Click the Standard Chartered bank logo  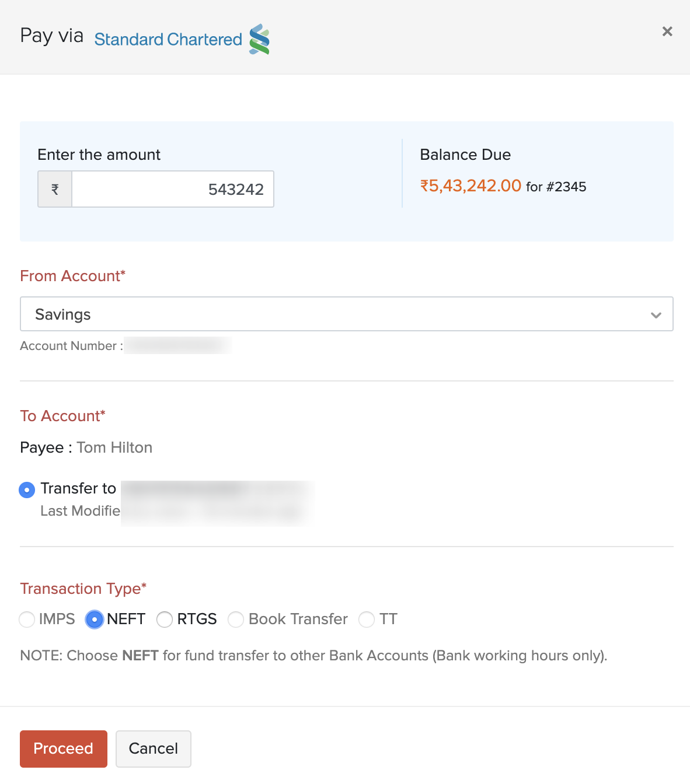(x=259, y=38)
